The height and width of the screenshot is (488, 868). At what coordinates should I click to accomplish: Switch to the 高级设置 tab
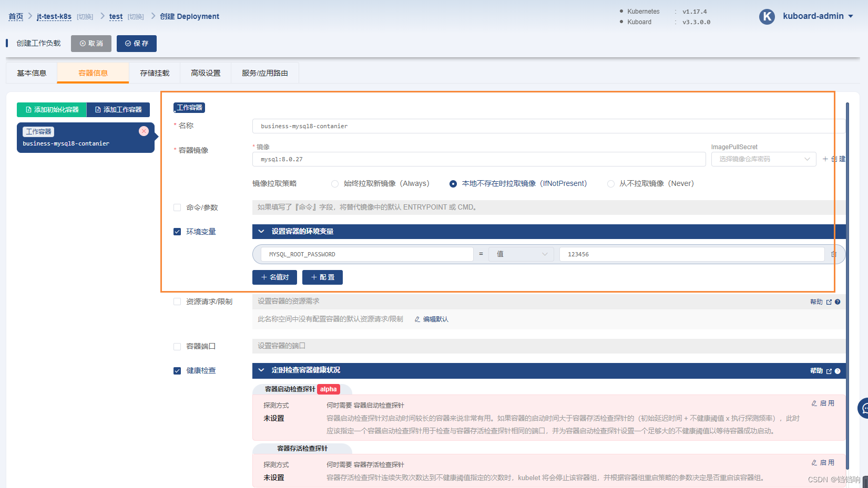coord(206,73)
